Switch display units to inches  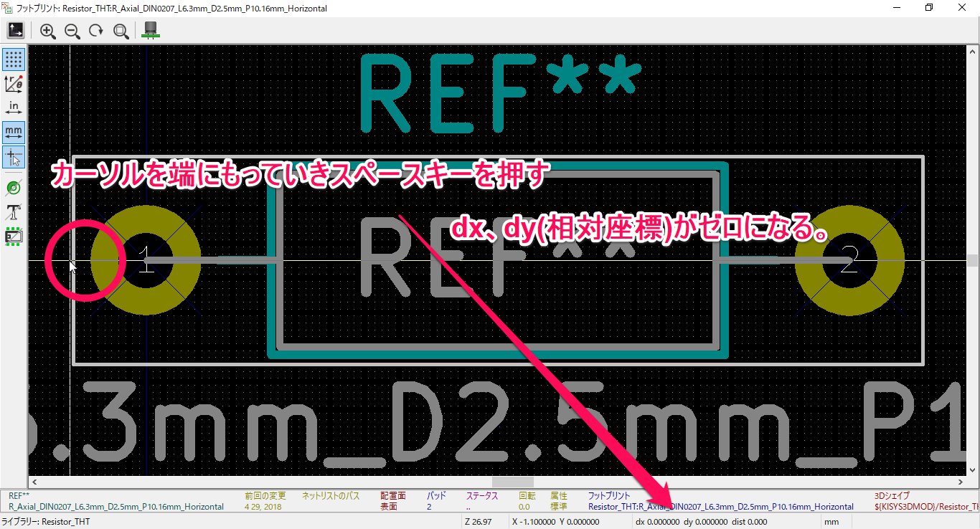(x=13, y=106)
